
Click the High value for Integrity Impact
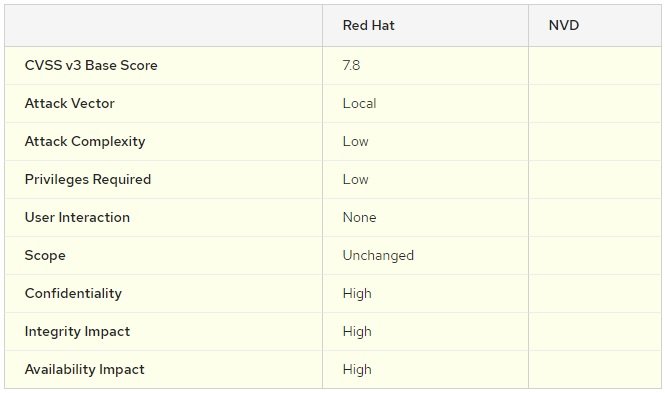(x=357, y=332)
